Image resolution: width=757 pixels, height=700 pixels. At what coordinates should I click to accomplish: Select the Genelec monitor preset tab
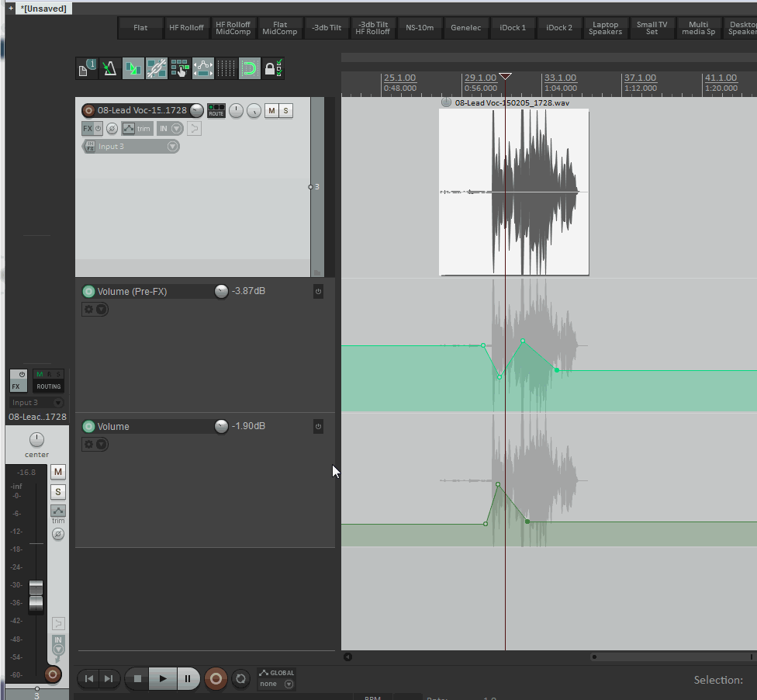click(x=465, y=28)
